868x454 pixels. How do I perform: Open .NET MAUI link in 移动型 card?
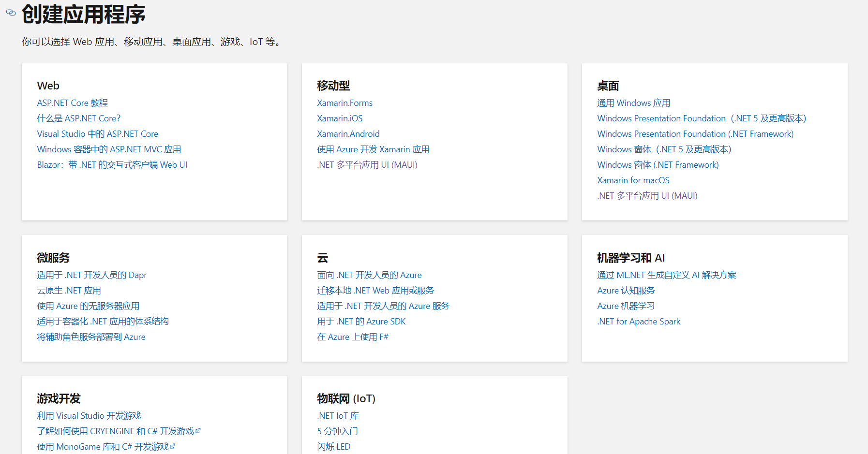point(367,165)
